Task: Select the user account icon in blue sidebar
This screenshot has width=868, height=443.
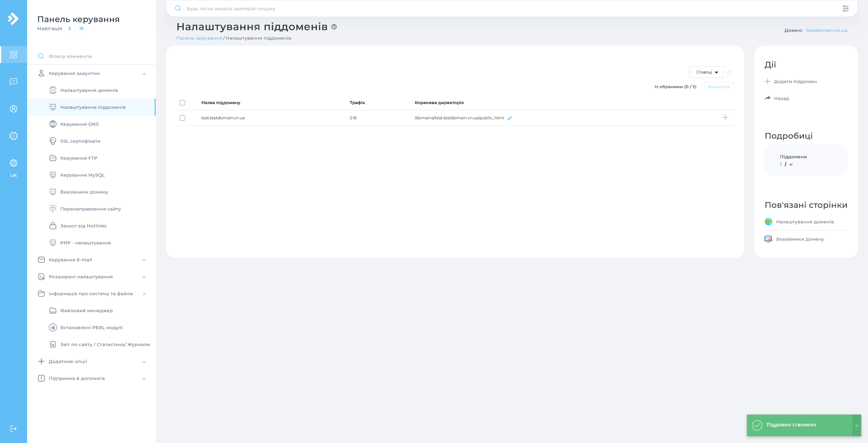Action: pos(14,109)
